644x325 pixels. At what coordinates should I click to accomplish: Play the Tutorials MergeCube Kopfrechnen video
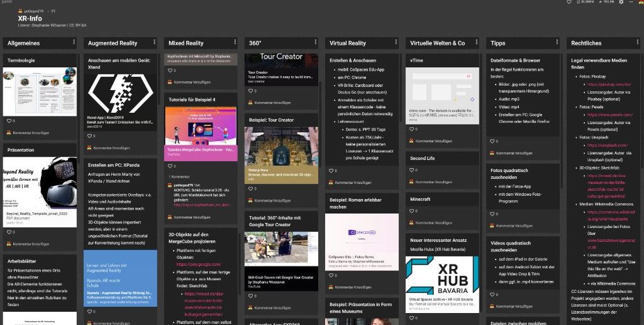click(x=199, y=128)
